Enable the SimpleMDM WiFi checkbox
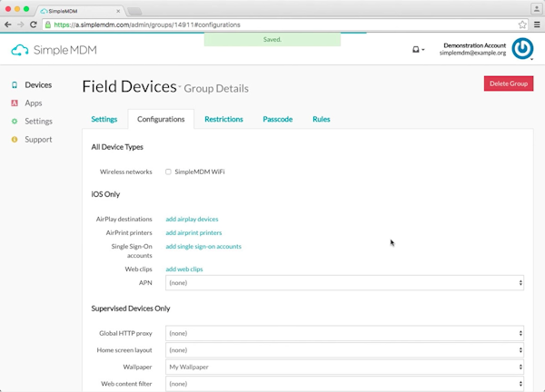 (168, 171)
